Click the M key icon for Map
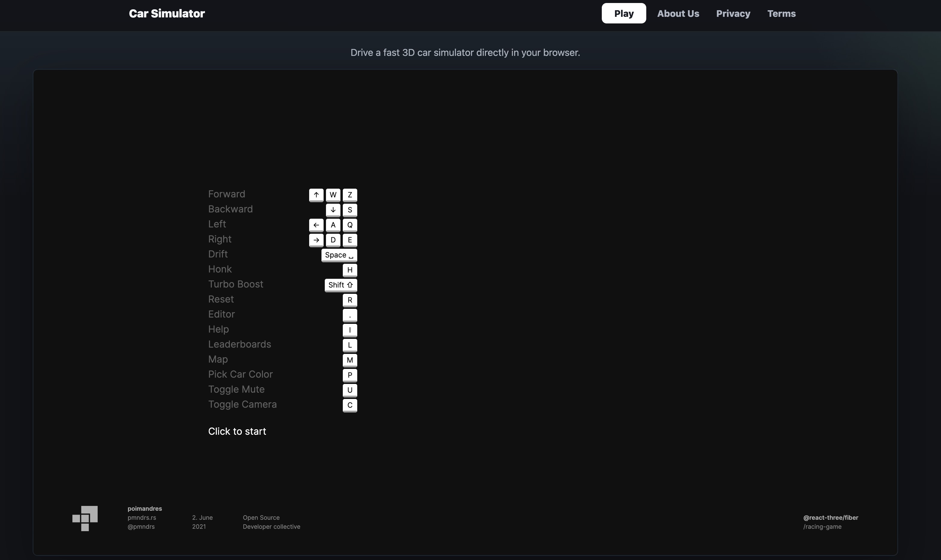Screen dimensions: 941x560 coord(350,361)
